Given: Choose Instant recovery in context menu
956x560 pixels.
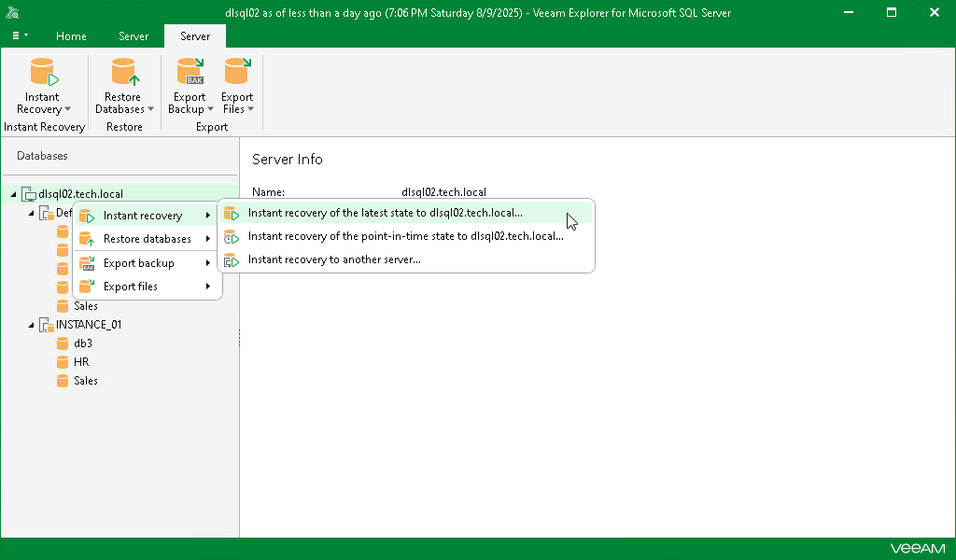Looking at the screenshot, I should click(x=147, y=215).
